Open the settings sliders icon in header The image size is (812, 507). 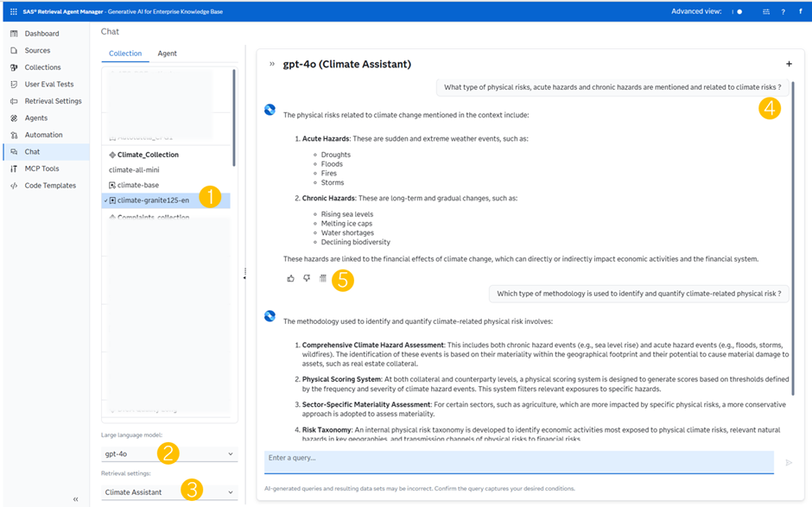click(766, 11)
